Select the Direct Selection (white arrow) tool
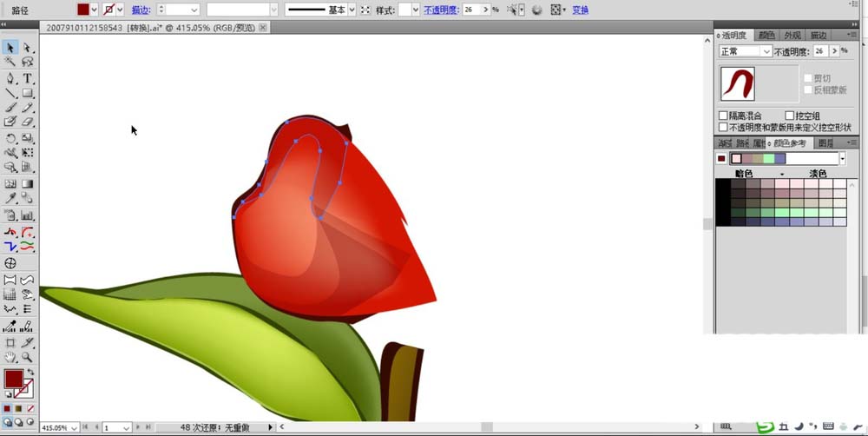Screen dimensions: 868x436 click(x=27, y=48)
